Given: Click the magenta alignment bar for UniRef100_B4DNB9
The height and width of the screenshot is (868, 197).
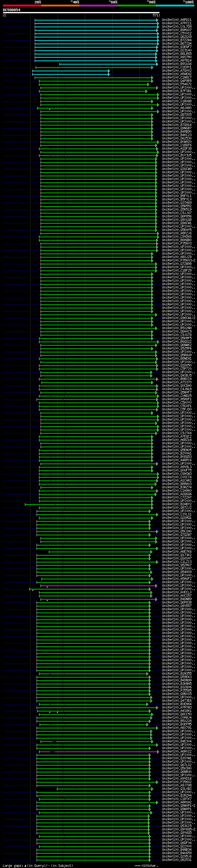Looking at the screenshot, I should click(x=99, y=599).
